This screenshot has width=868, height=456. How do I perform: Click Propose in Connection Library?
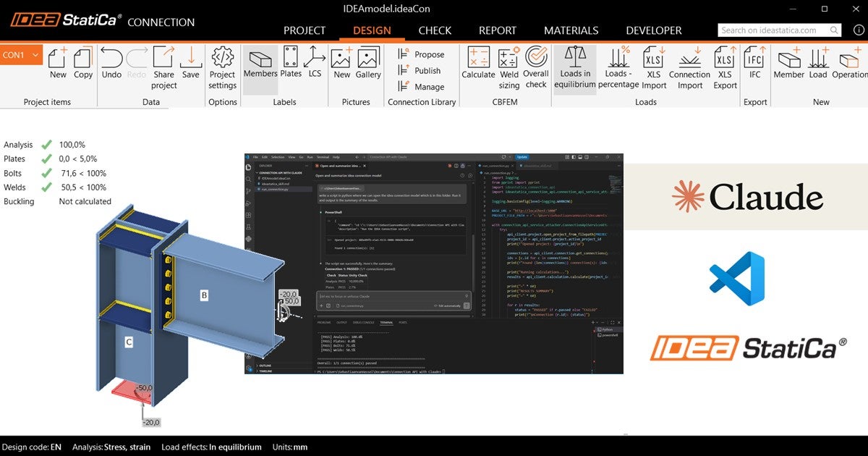coord(422,54)
